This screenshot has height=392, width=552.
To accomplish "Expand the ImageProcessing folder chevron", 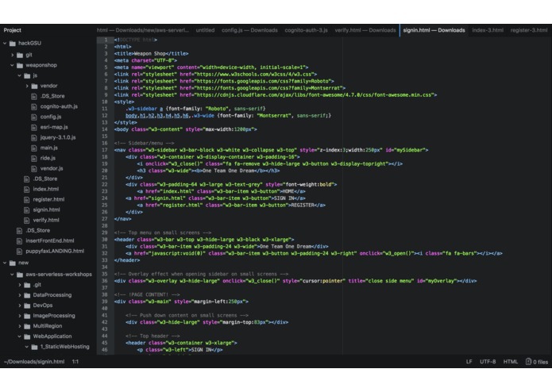I will pos(19,316).
